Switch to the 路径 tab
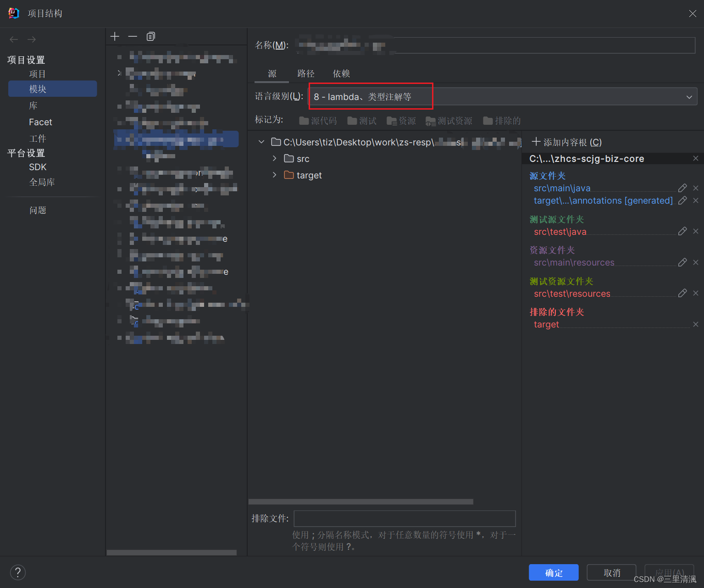The height and width of the screenshot is (588, 704). (306, 73)
